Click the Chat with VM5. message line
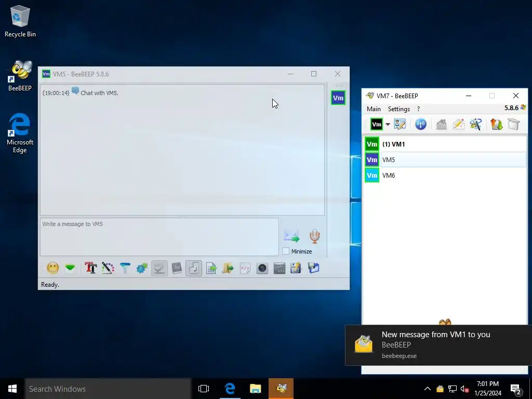 99,93
